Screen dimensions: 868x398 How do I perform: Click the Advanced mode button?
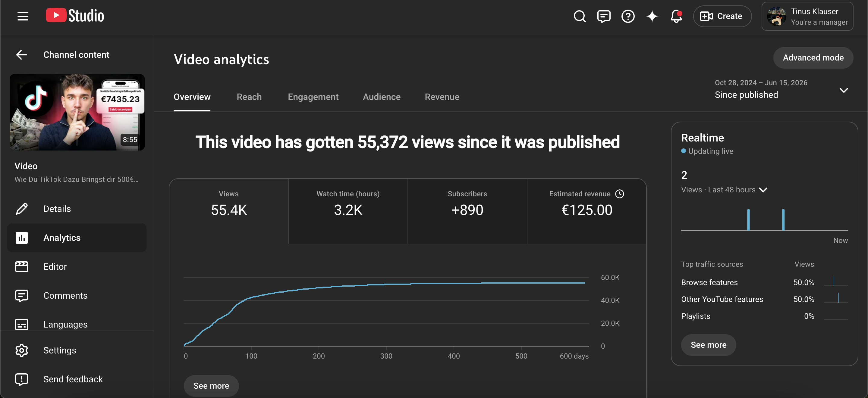point(813,58)
